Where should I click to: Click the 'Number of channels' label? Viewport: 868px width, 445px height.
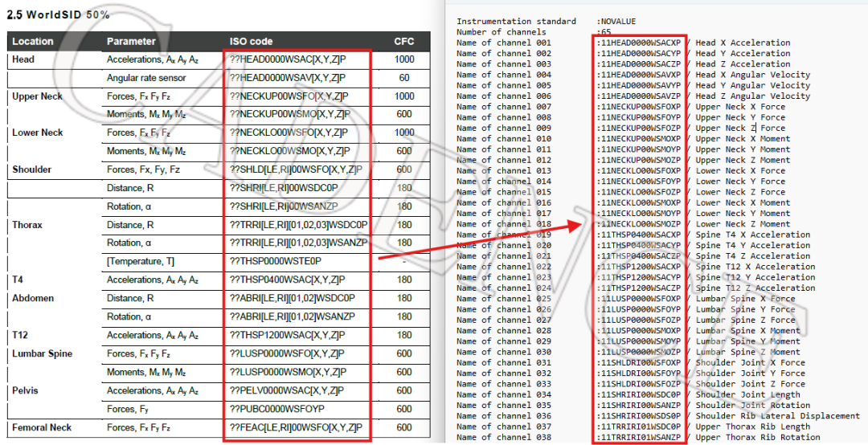pyautogui.click(x=501, y=31)
